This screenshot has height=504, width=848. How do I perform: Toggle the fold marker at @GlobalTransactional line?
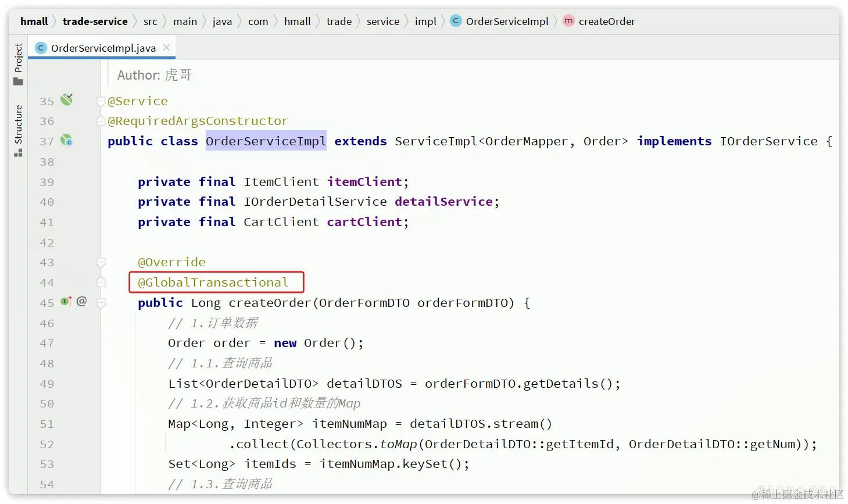[x=101, y=283]
